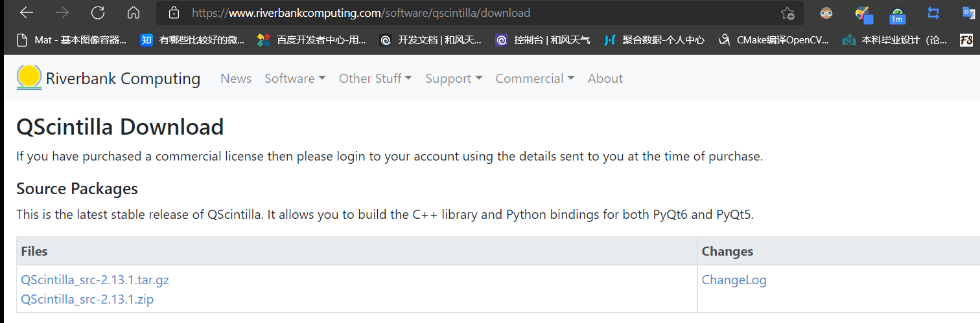This screenshot has height=323, width=980.
Task: Open the avatar-with-glasses extension
Action: 826,12
